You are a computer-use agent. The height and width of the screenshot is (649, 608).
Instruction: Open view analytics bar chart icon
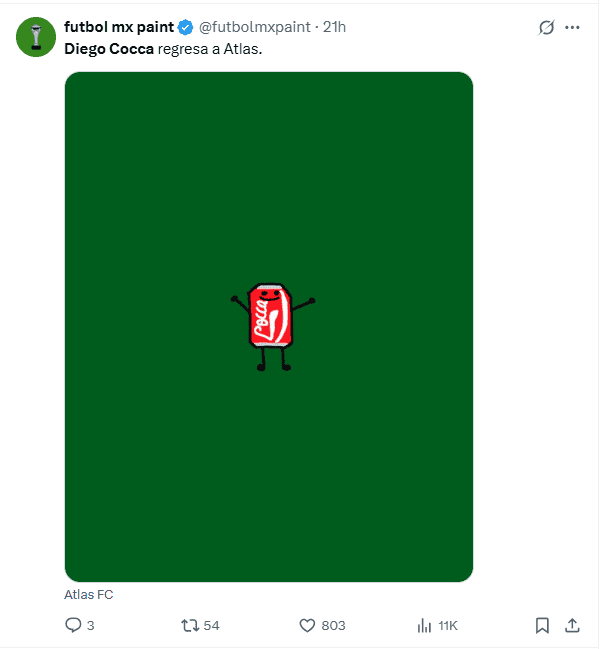[424, 625]
